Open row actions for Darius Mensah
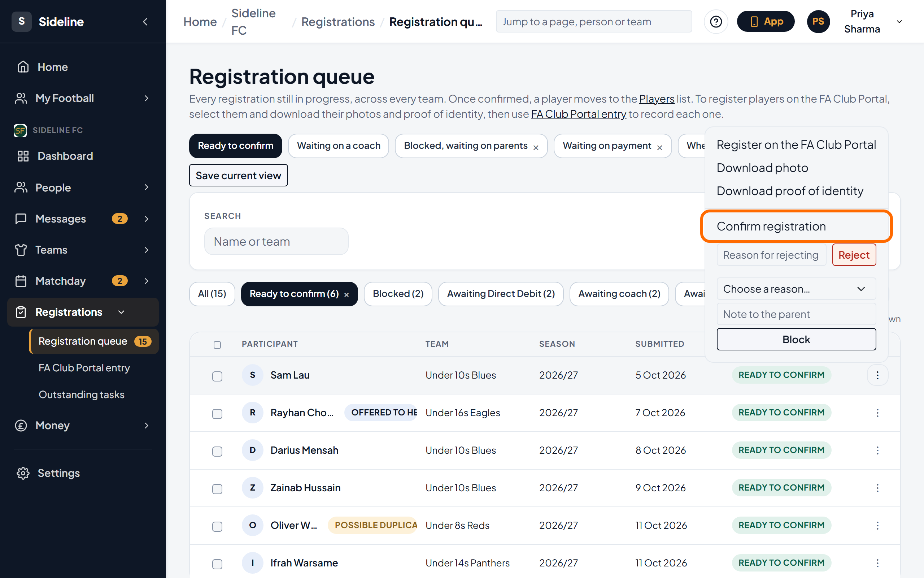This screenshot has width=924, height=578. click(877, 450)
